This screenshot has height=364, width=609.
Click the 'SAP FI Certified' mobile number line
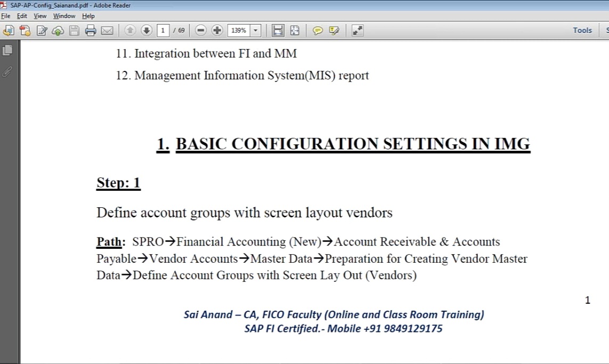[343, 329]
